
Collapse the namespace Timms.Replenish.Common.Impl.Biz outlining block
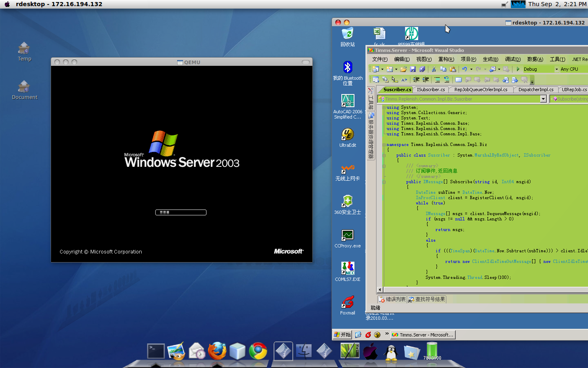[384, 145]
